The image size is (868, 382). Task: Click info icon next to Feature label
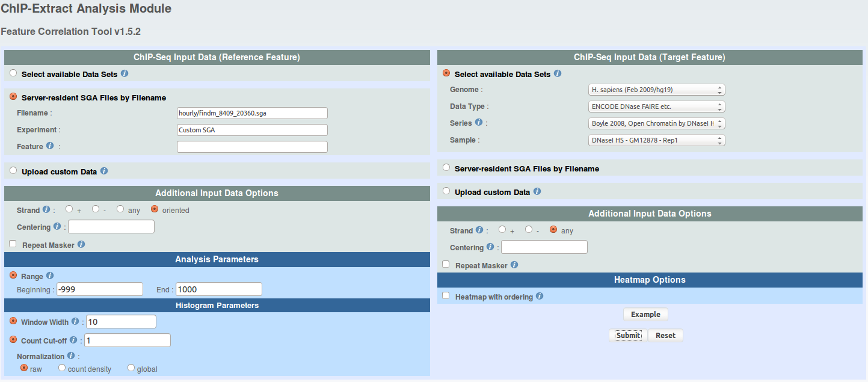50,146
